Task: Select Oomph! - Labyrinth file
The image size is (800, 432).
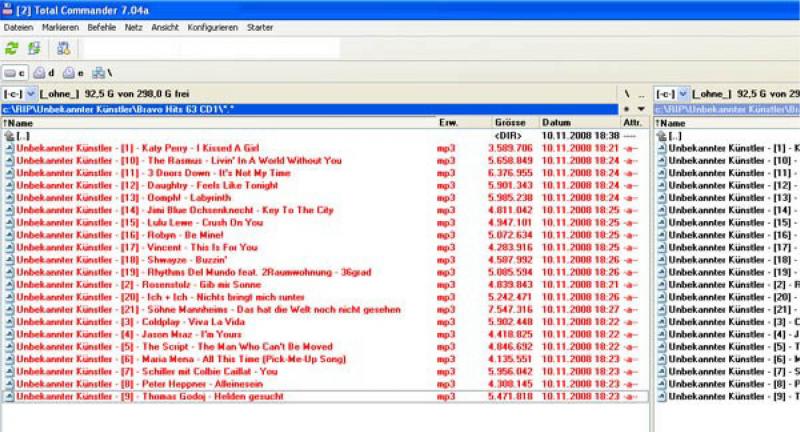Action: [x=326, y=198]
